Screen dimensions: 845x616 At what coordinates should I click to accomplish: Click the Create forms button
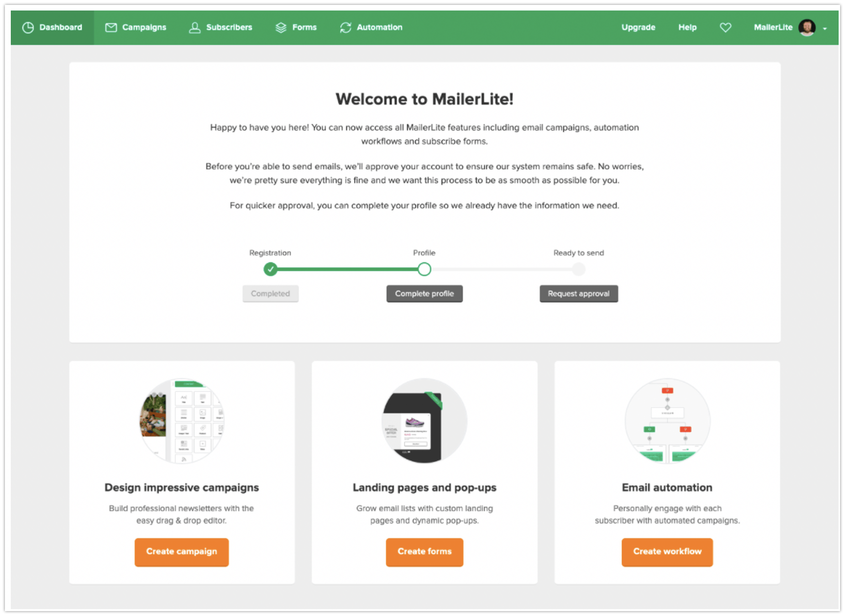coord(424,552)
